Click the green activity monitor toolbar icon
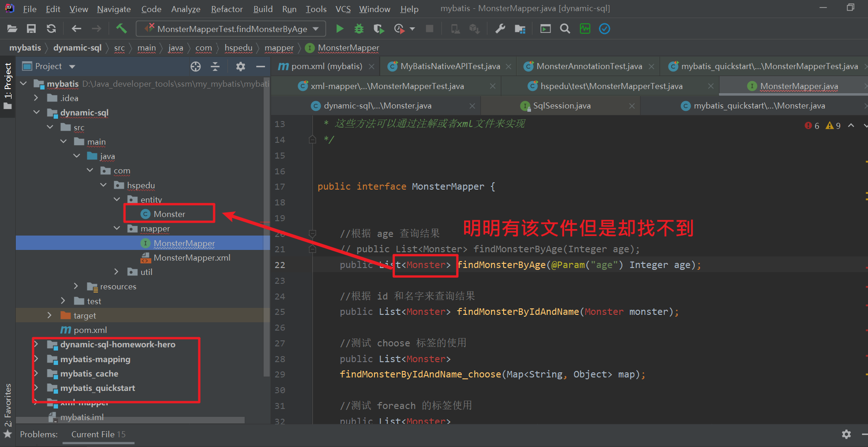This screenshot has width=868, height=447. [585, 29]
